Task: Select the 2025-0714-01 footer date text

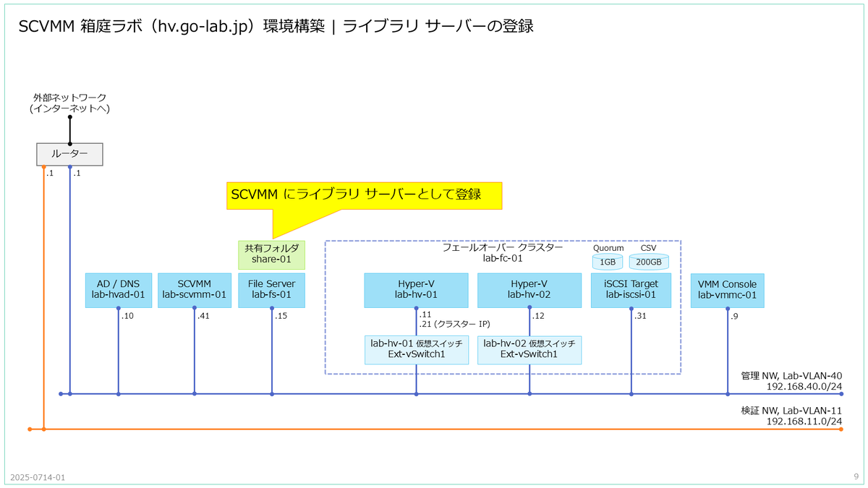Action: (38, 478)
